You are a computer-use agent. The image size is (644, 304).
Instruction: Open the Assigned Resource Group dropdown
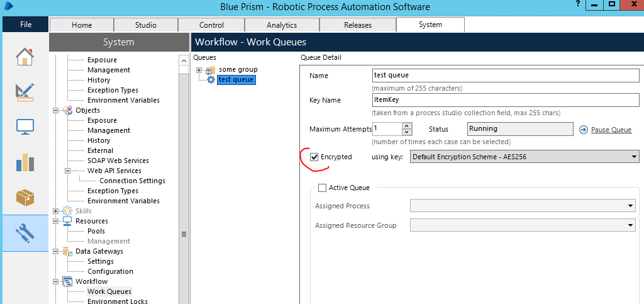coord(630,225)
